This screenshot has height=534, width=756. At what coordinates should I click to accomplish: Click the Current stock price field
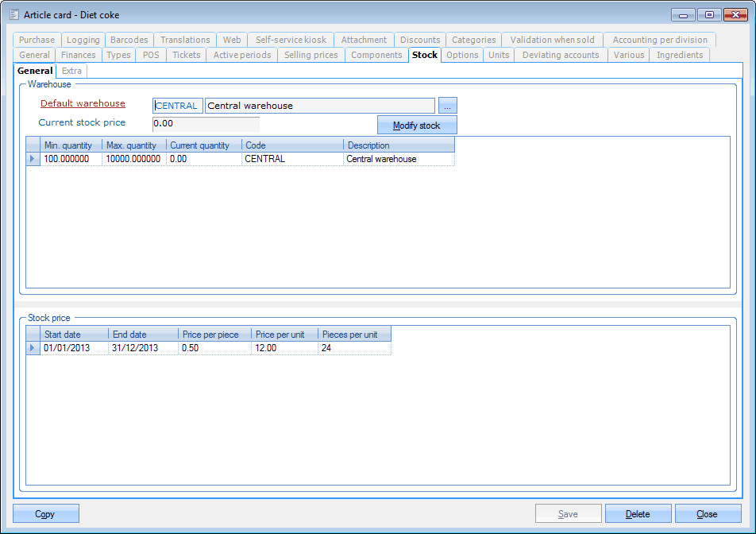pyautogui.click(x=206, y=124)
